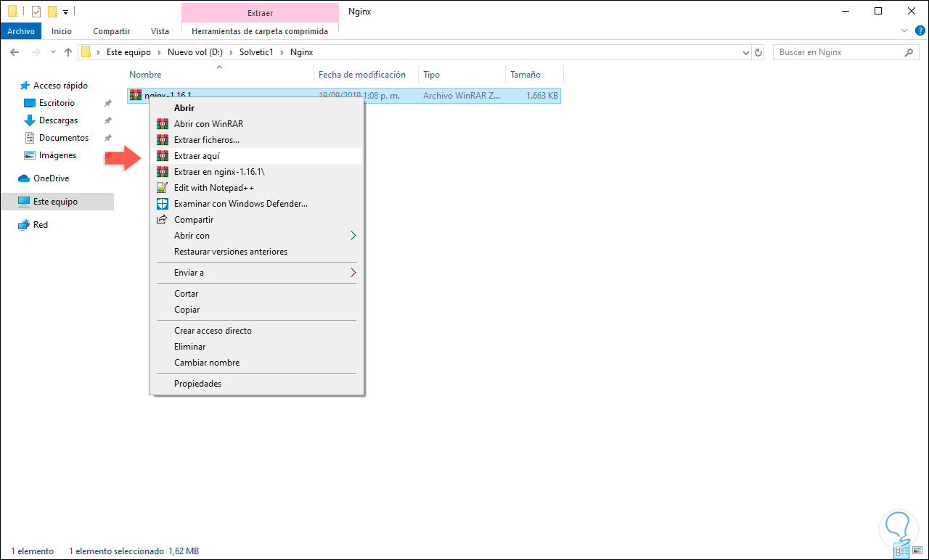The width and height of the screenshot is (929, 560).
Task: Choose Abrir con WinRAR in the context menu
Action: click(257, 124)
